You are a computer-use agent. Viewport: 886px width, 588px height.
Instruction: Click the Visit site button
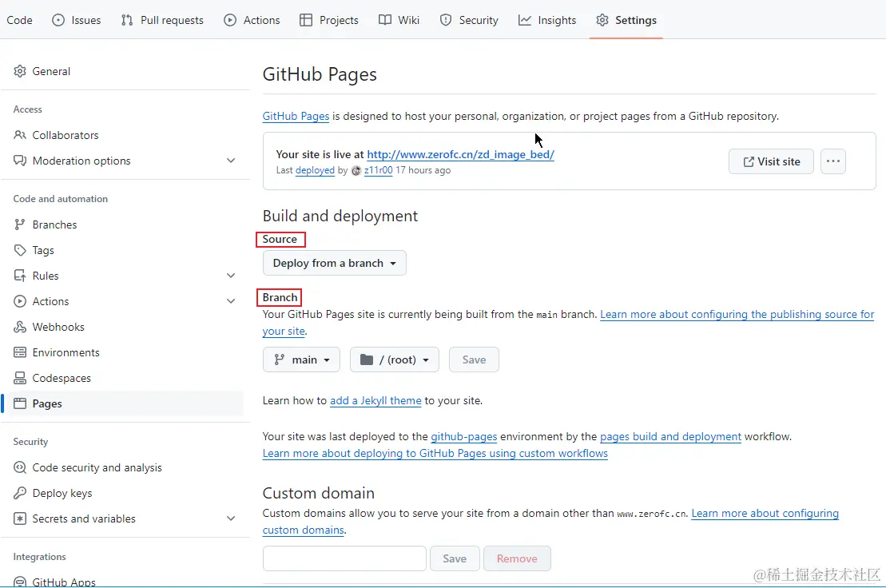(x=771, y=161)
